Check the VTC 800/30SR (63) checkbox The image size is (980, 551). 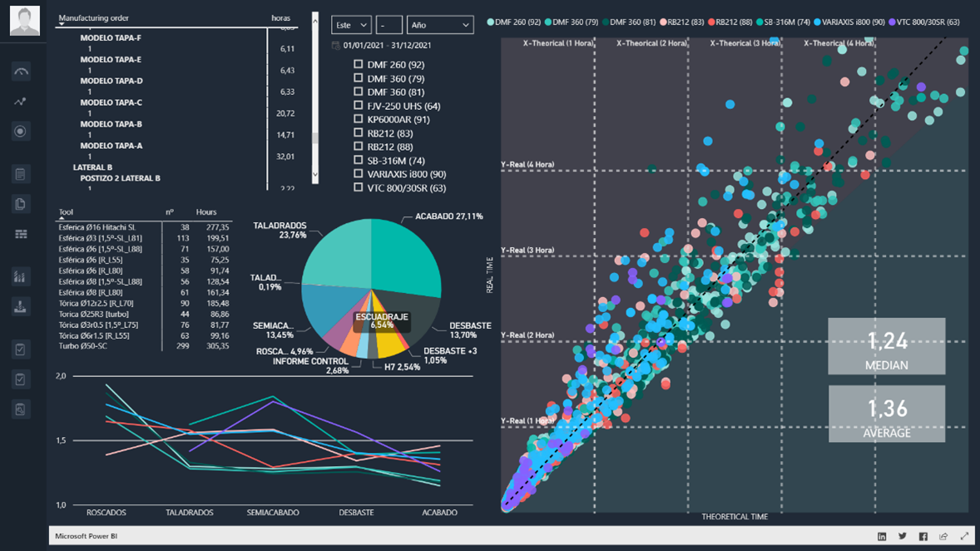click(358, 187)
